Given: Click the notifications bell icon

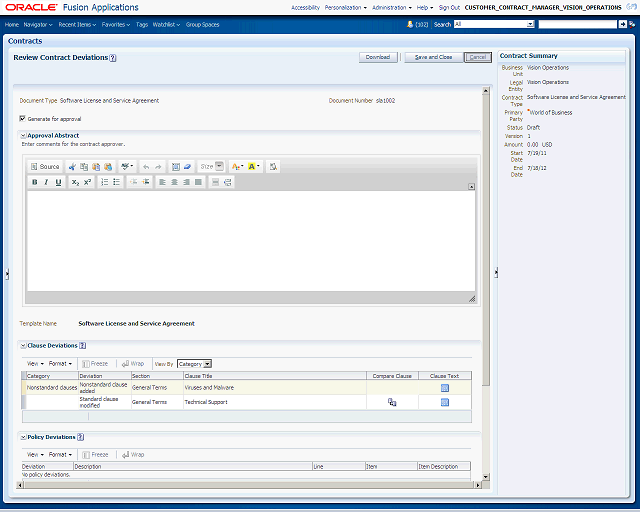Looking at the screenshot, I should [x=410, y=24].
